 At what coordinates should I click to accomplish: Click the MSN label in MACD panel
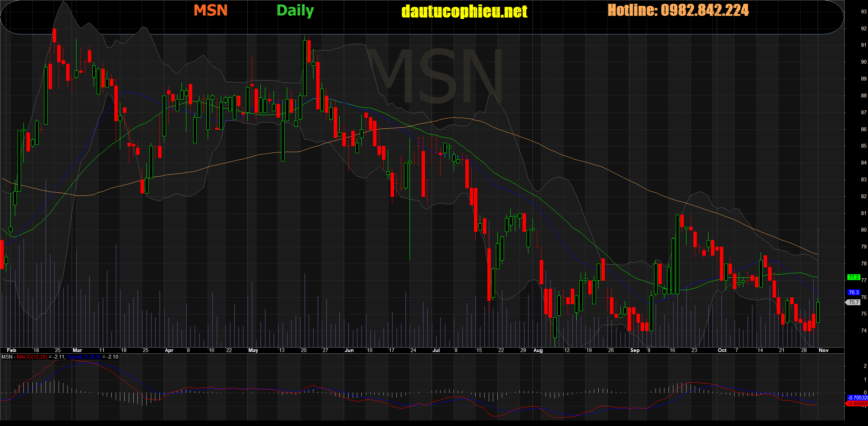(x=7, y=357)
